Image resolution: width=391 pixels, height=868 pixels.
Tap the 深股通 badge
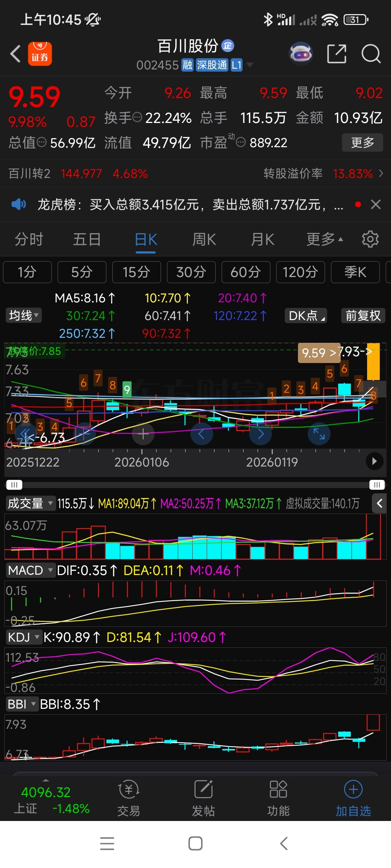pyautogui.click(x=212, y=65)
